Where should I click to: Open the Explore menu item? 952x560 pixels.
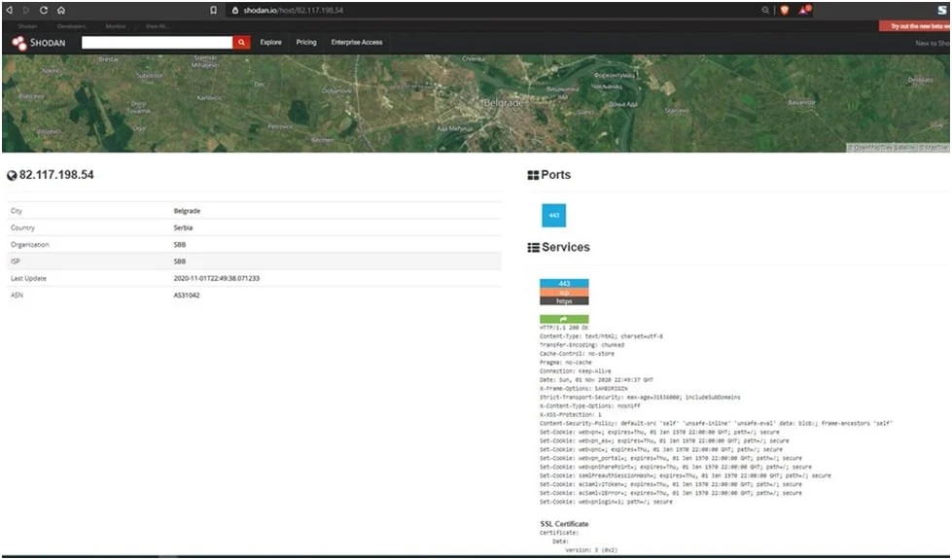pos(271,43)
